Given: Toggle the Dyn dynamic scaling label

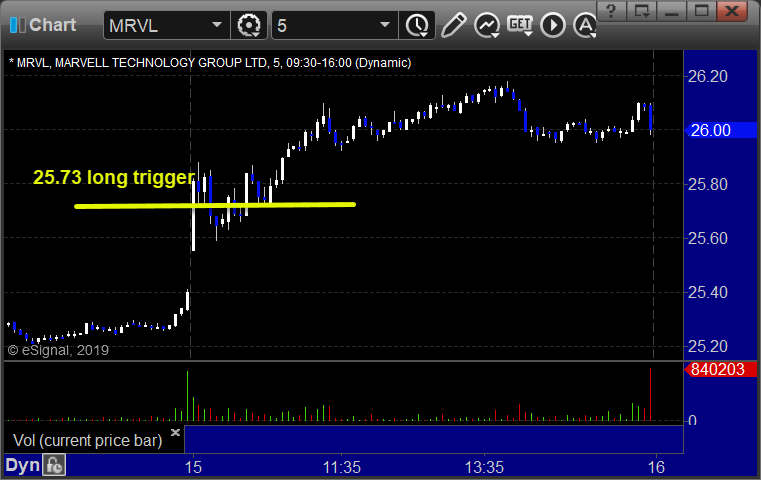Looking at the screenshot, I should 22,465.
